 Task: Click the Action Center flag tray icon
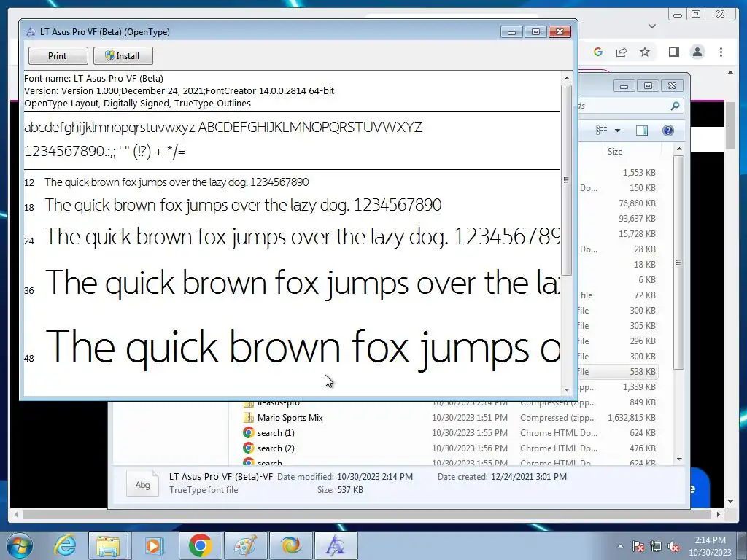coord(638,546)
